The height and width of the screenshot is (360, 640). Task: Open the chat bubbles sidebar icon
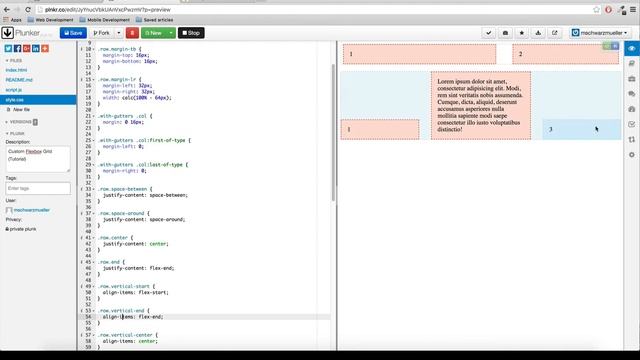[632, 94]
